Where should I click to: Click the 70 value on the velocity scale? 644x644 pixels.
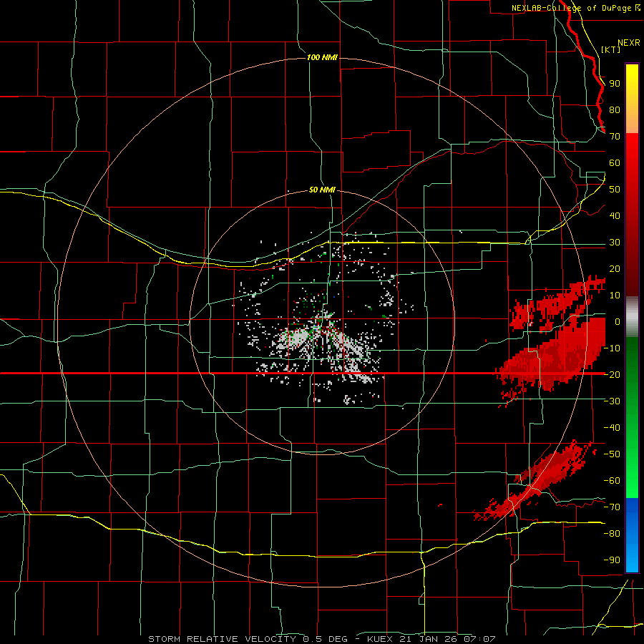615,137
